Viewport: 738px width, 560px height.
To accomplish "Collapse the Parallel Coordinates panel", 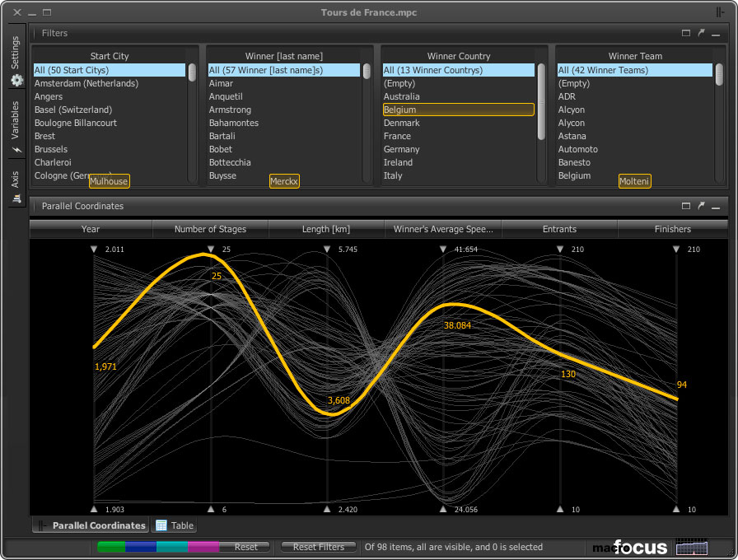I will click(716, 206).
